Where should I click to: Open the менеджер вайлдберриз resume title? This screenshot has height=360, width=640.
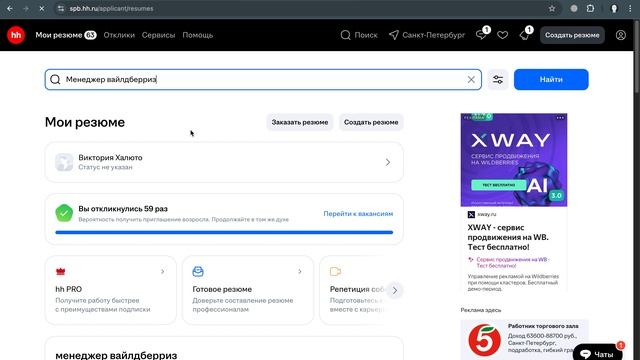tap(116, 355)
